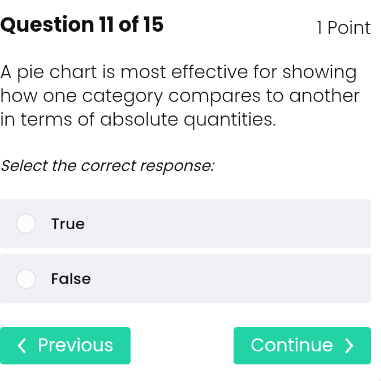Choose the True answer option row
The height and width of the screenshot is (381, 381).
[x=185, y=224]
